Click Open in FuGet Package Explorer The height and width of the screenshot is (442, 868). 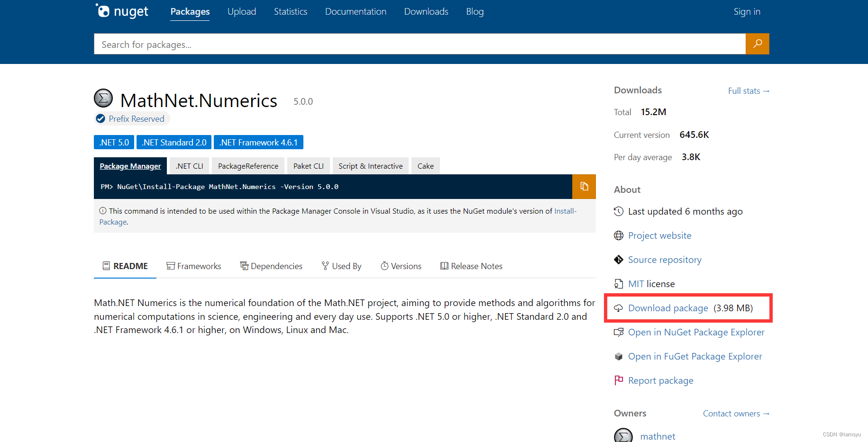coord(695,356)
